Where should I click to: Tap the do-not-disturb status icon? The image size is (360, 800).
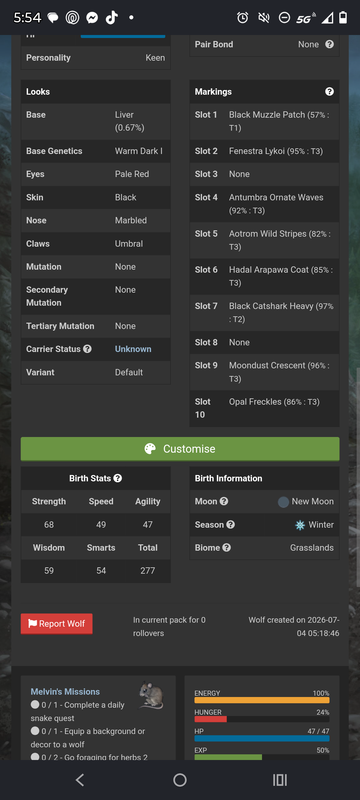284,18
